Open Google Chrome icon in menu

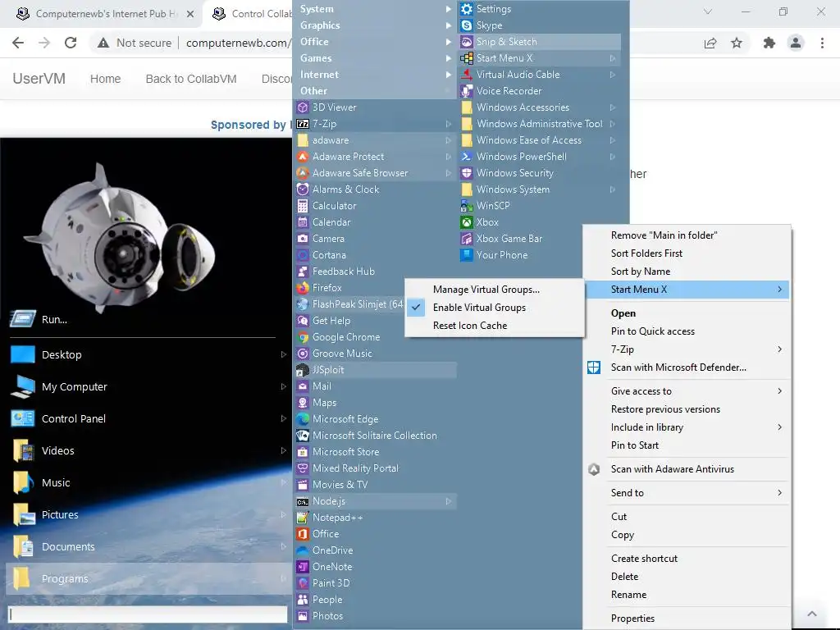(303, 337)
